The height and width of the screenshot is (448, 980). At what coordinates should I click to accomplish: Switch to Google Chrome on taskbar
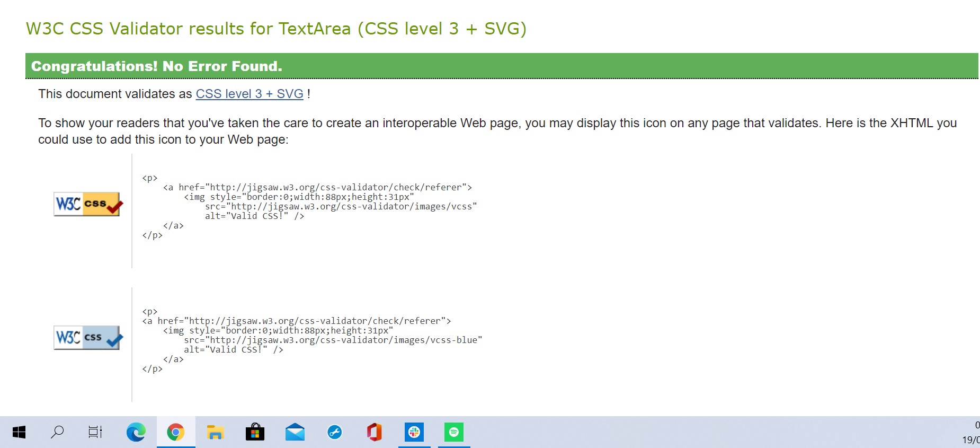[x=176, y=432]
